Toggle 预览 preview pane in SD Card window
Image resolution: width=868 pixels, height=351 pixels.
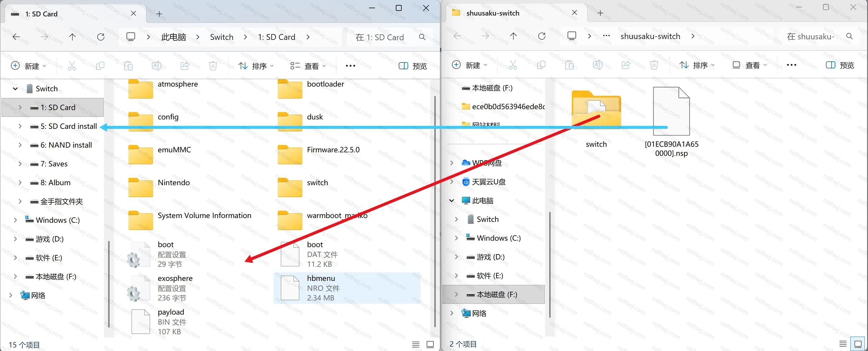pos(413,66)
